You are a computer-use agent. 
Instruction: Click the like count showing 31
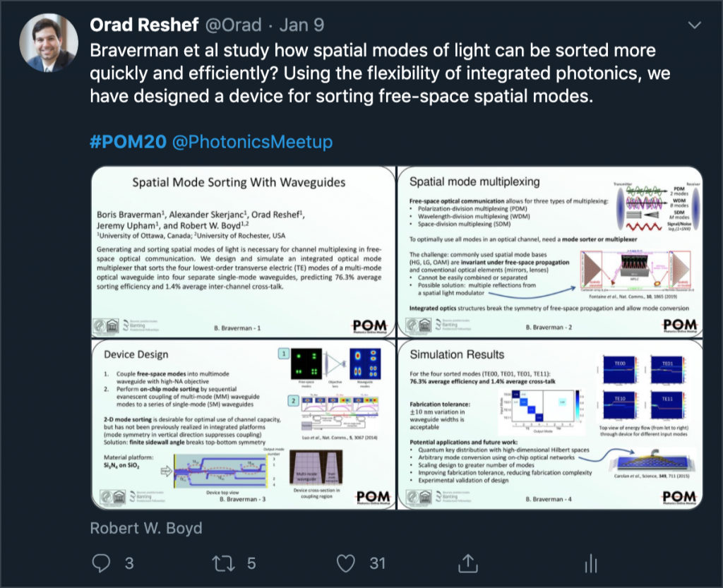376,563
